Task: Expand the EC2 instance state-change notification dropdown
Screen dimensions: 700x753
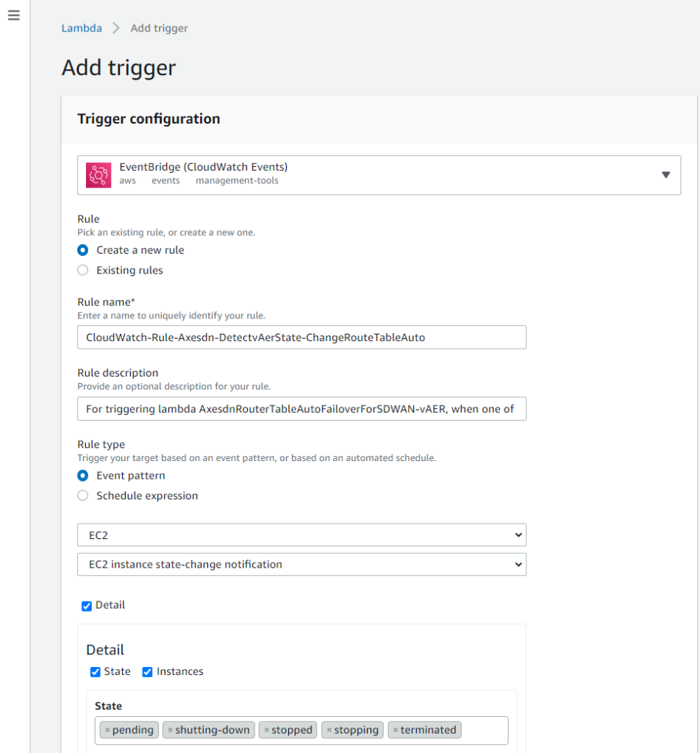Action: (301, 565)
